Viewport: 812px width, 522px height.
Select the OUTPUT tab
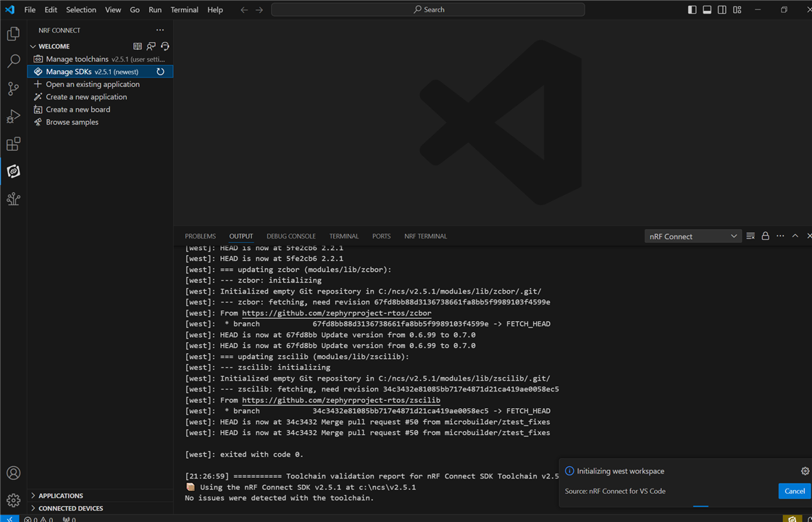[x=241, y=236]
